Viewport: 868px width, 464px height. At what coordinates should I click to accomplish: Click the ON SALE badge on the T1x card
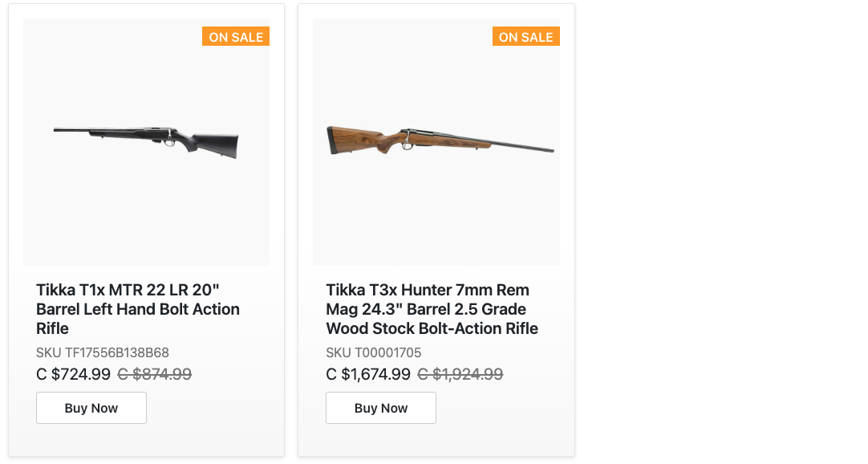236,37
